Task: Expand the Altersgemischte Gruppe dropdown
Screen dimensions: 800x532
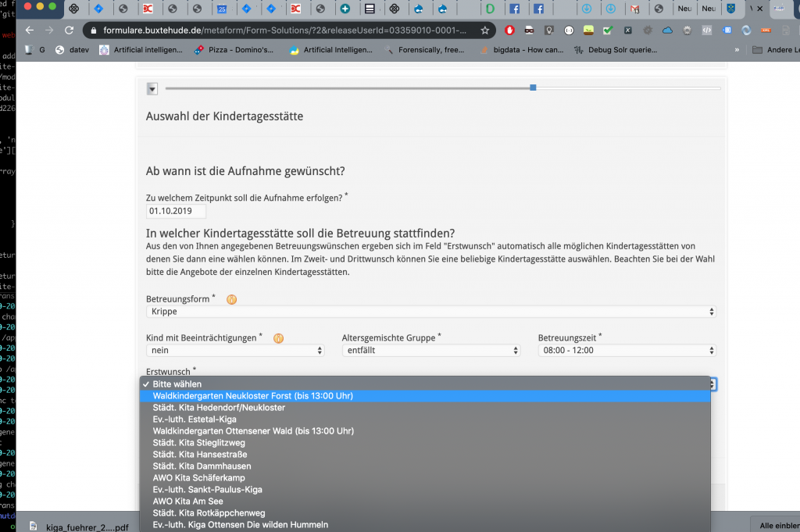Action: 430,350
